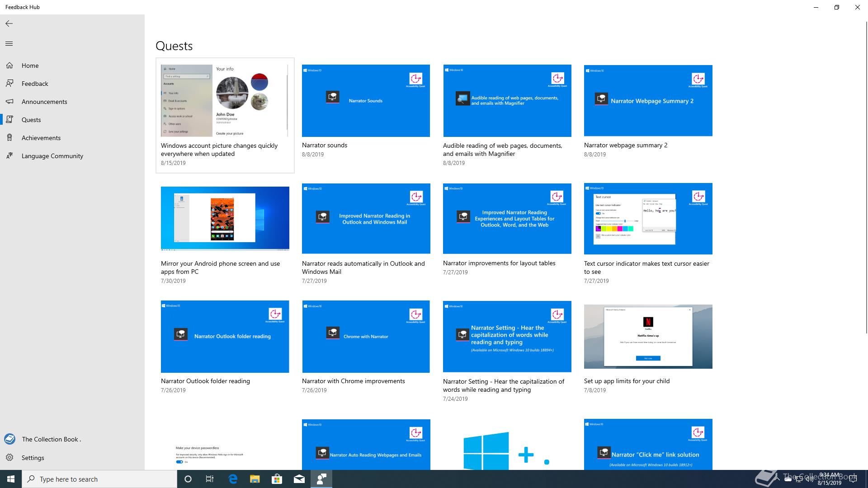The height and width of the screenshot is (488, 868).
Task: Select Quests navigation item
Action: point(72,120)
